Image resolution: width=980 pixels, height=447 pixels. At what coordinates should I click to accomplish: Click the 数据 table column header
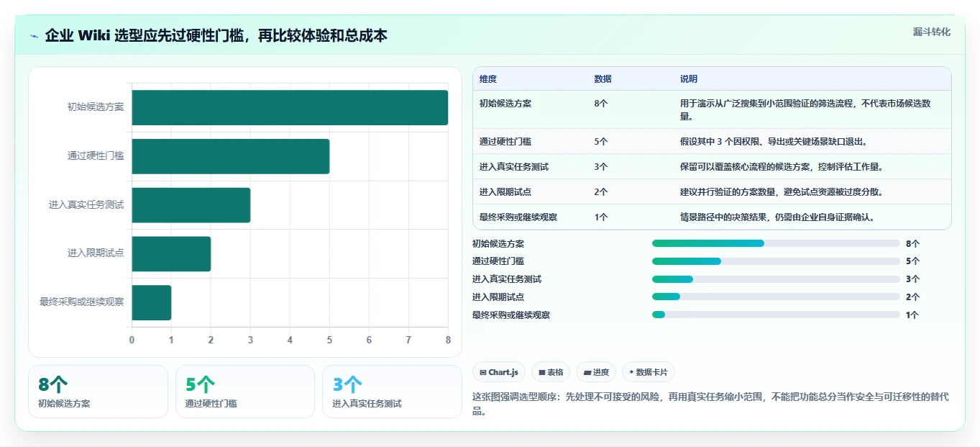click(603, 79)
